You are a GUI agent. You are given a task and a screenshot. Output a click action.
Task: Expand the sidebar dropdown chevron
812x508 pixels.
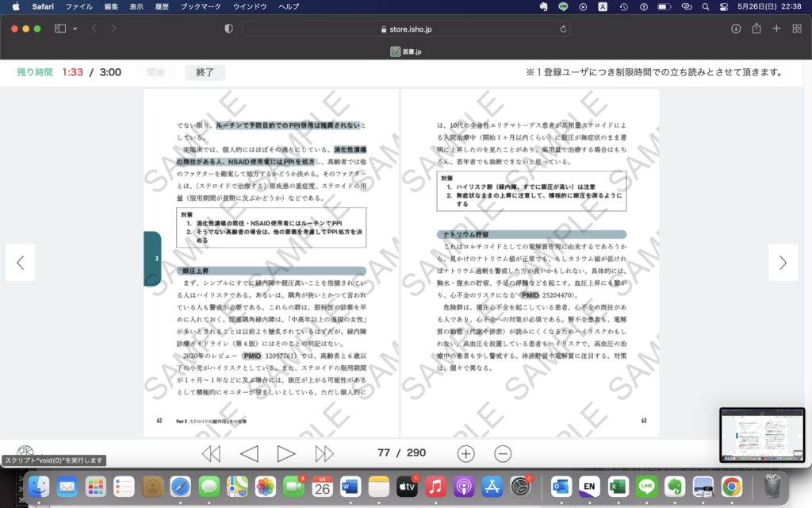(x=75, y=29)
